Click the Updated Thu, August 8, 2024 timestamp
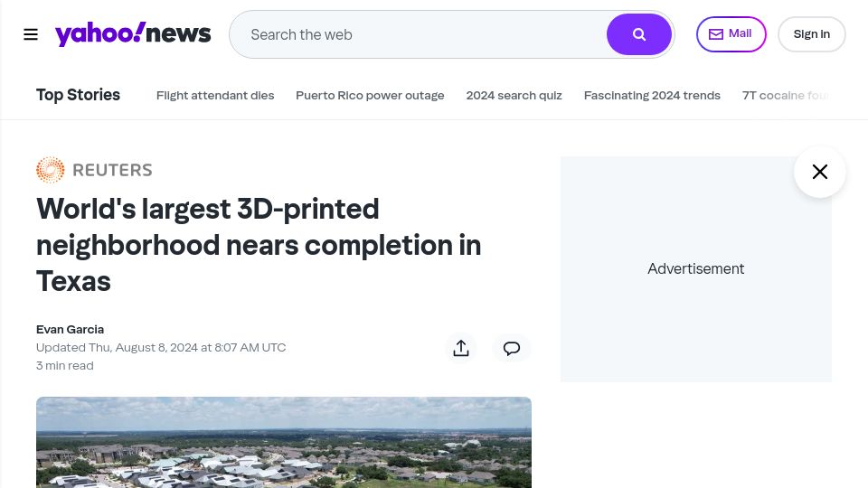The image size is (868, 488). [x=161, y=347]
